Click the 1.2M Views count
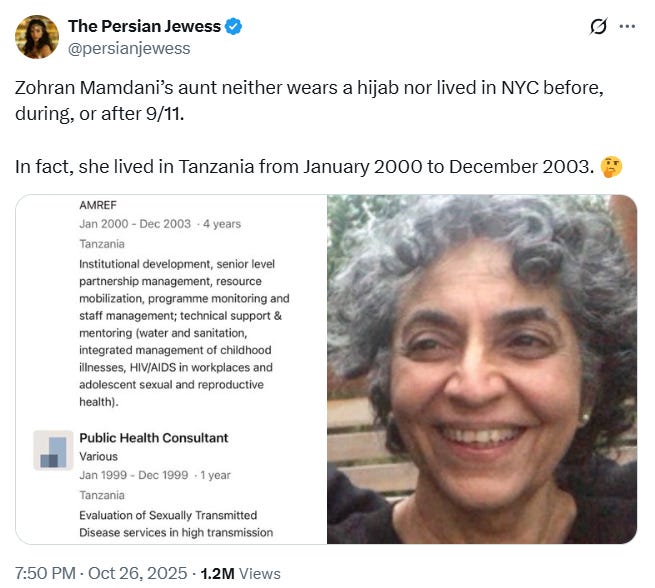The image size is (655, 588). pos(240,573)
